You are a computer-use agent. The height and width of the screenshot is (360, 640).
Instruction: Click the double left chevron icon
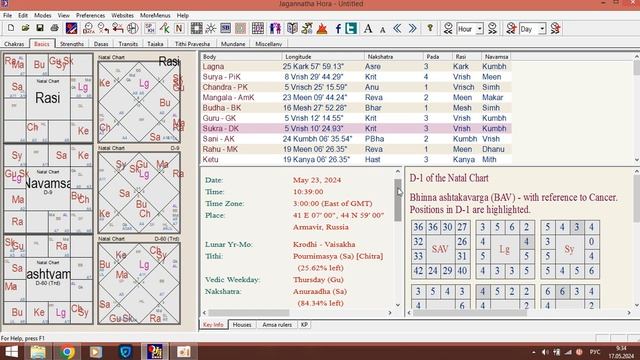(x=397, y=28)
